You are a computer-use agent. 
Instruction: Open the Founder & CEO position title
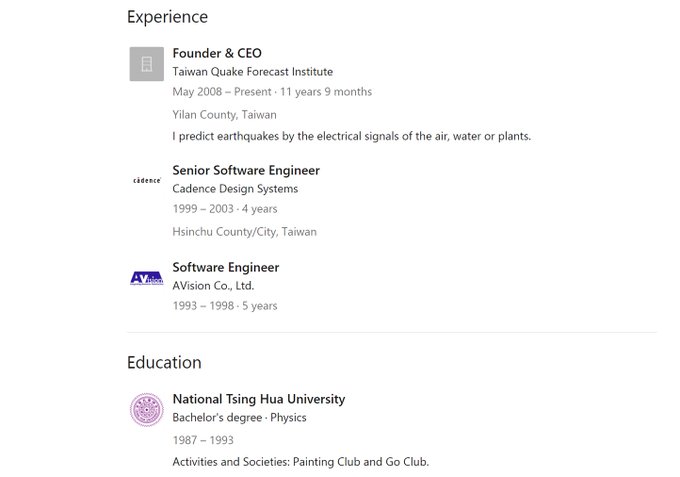pos(217,53)
